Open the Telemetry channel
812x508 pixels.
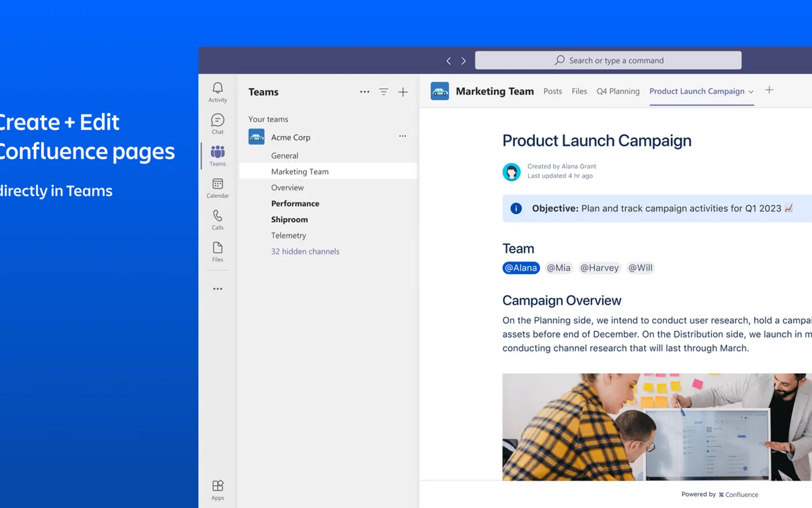point(288,235)
